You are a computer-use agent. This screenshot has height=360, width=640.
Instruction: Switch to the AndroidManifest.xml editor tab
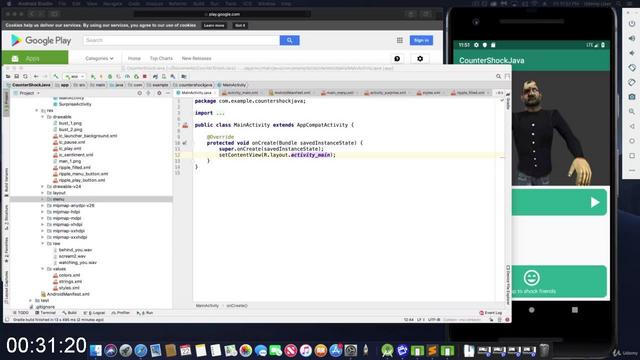[291, 93]
